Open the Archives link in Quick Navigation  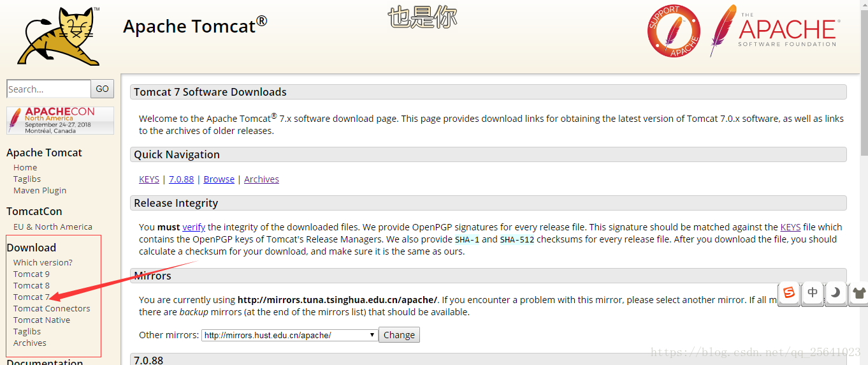[261, 179]
